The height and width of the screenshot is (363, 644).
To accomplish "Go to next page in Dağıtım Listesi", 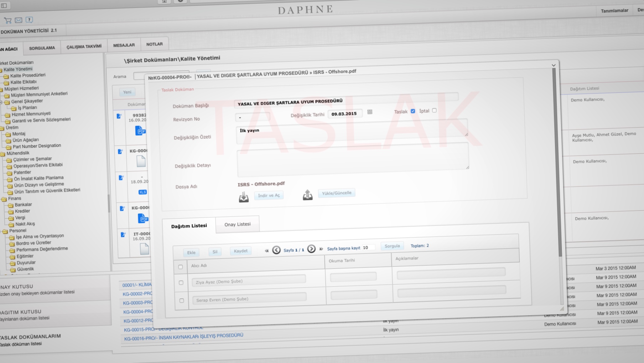I will click(x=311, y=249).
